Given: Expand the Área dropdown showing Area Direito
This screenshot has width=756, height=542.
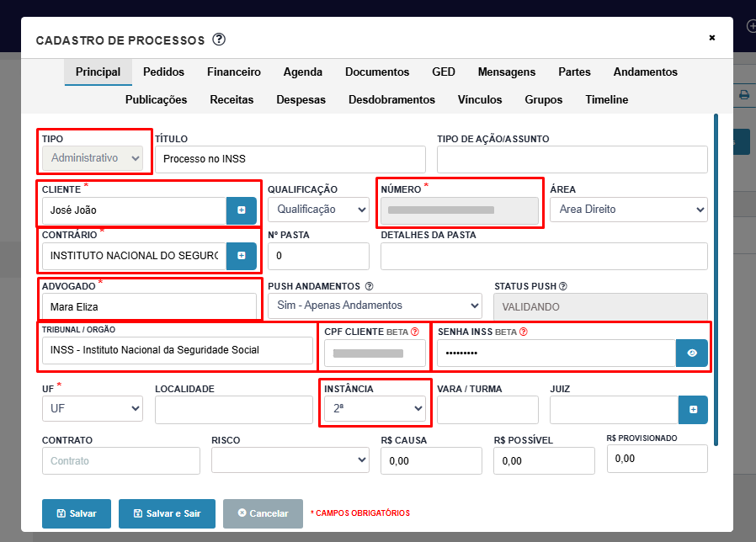Looking at the screenshot, I should 629,210.
